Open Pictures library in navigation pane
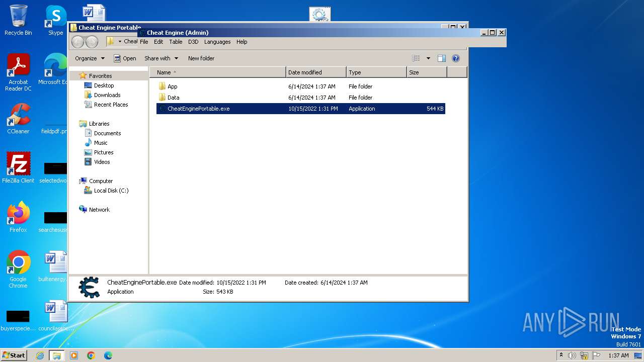 (104, 152)
